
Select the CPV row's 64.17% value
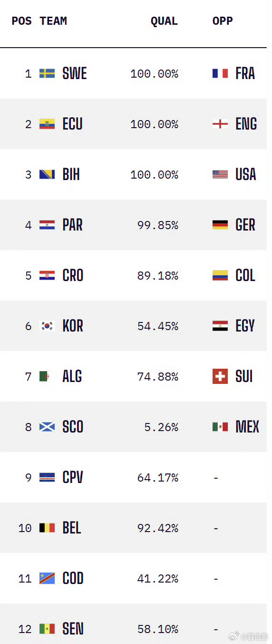tap(158, 478)
